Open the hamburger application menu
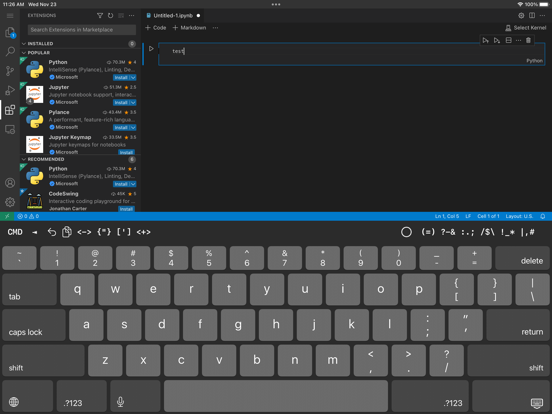This screenshot has width=552, height=414. [x=10, y=15]
